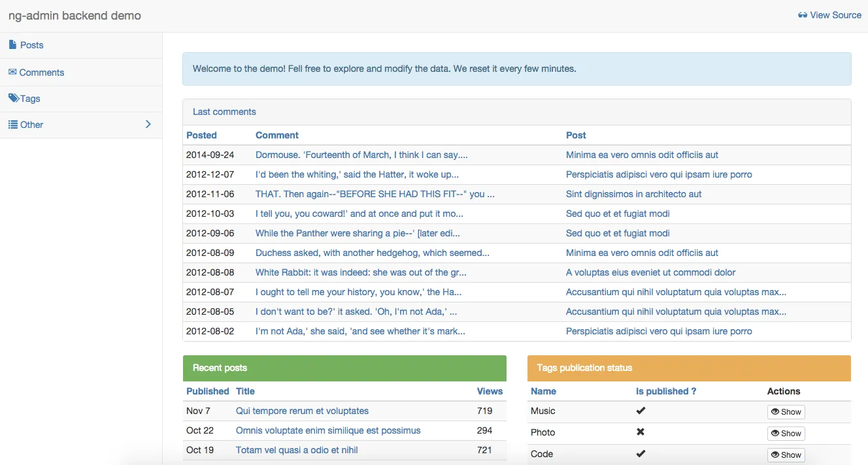Click the ng-admin backend demo title

tap(75, 15)
